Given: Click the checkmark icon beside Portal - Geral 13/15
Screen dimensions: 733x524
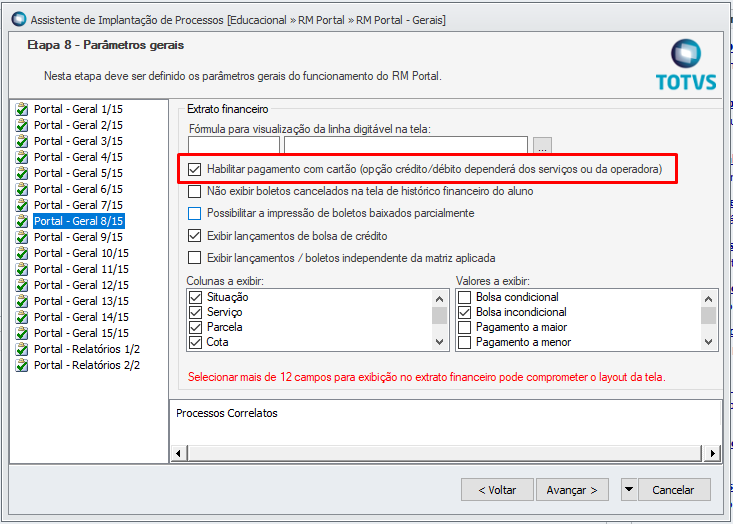Looking at the screenshot, I should pyautogui.click(x=22, y=301).
